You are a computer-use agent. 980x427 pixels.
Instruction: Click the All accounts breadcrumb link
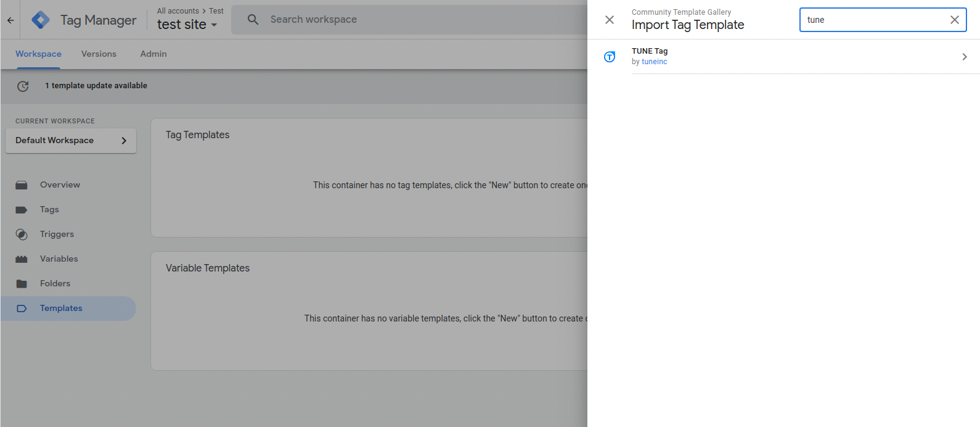(178, 11)
